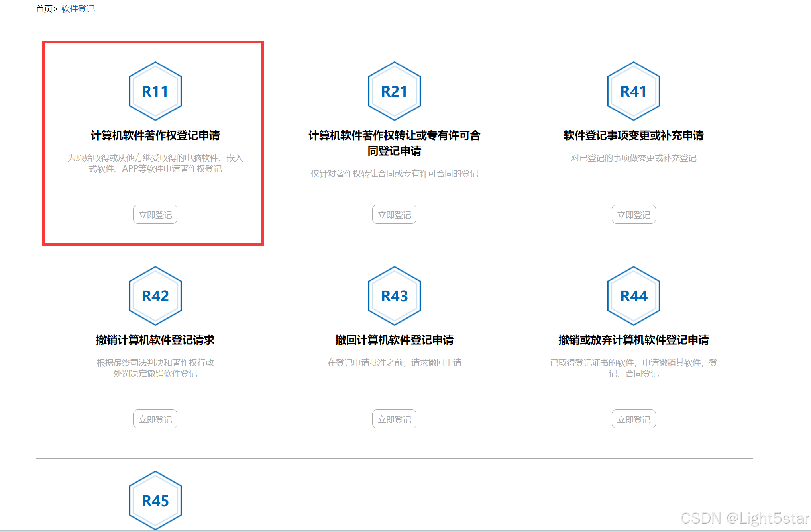This screenshot has height=532, width=811.
Task: Click the R11 hexagon icon
Action: coord(155,91)
